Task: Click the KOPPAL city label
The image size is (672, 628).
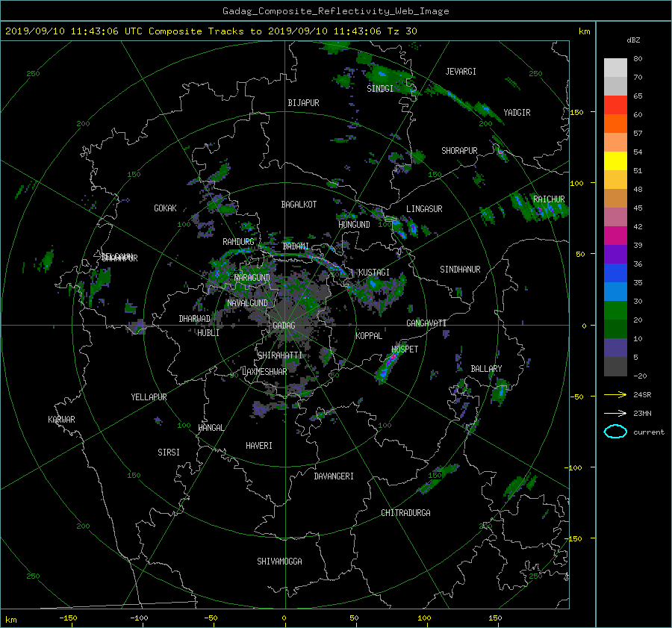Action: click(369, 336)
